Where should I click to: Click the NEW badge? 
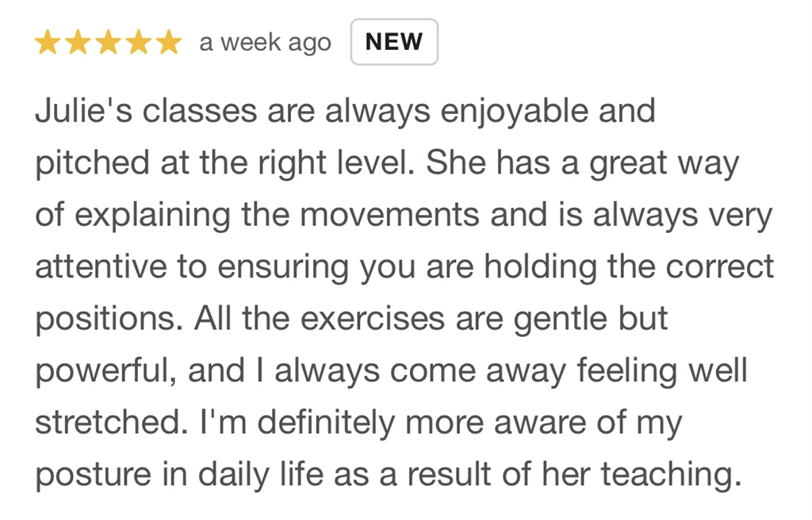pos(394,42)
